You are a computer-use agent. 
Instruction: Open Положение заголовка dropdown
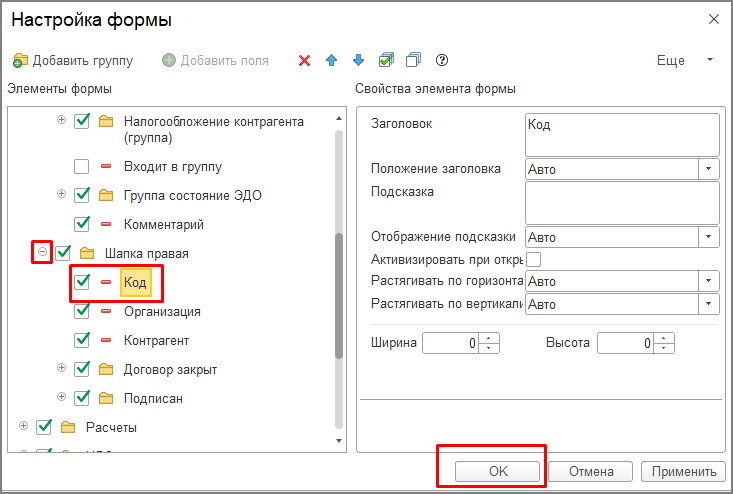pyautogui.click(x=710, y=169)
